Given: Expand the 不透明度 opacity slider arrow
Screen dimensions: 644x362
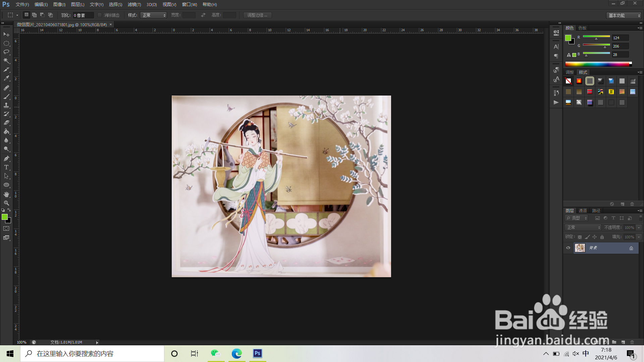Looking at the screenshot, I should [639, 228].
